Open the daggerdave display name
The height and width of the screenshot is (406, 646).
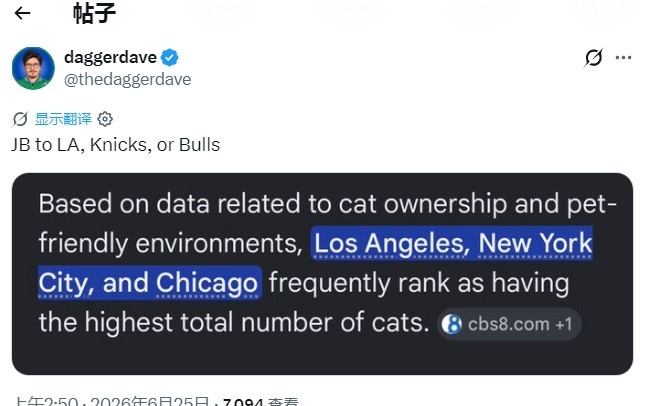coord(110,57)
